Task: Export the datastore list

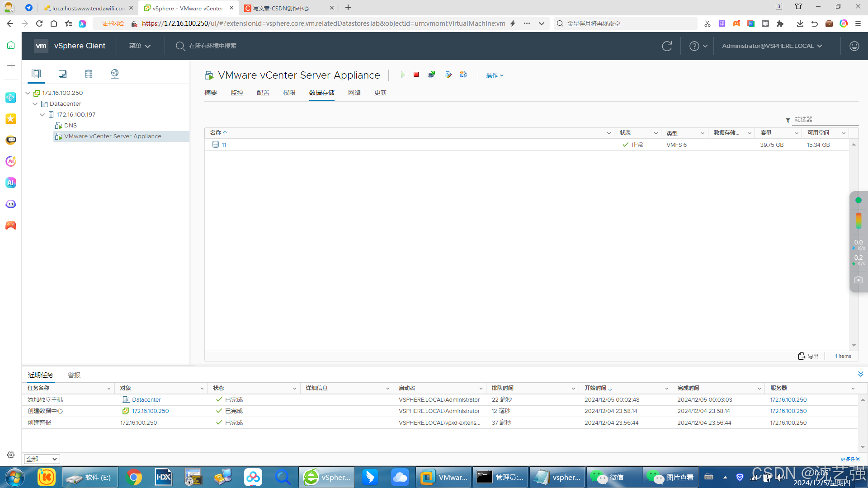Action: (x=808, y=356)
